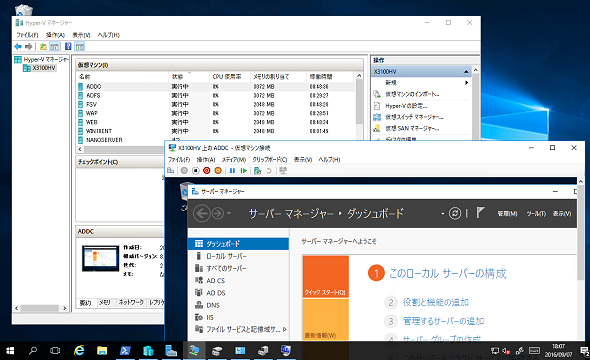Open Virtual Switch Manager action

[414, 117]
